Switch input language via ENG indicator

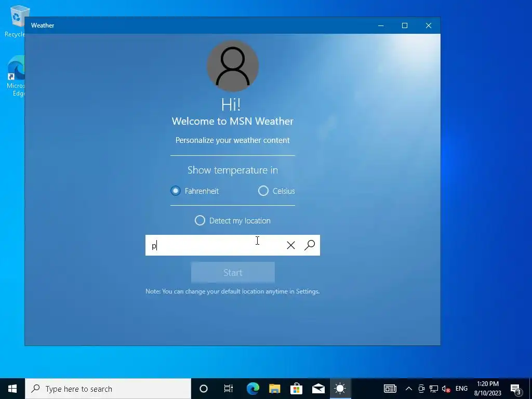click(x=461, y=389)
